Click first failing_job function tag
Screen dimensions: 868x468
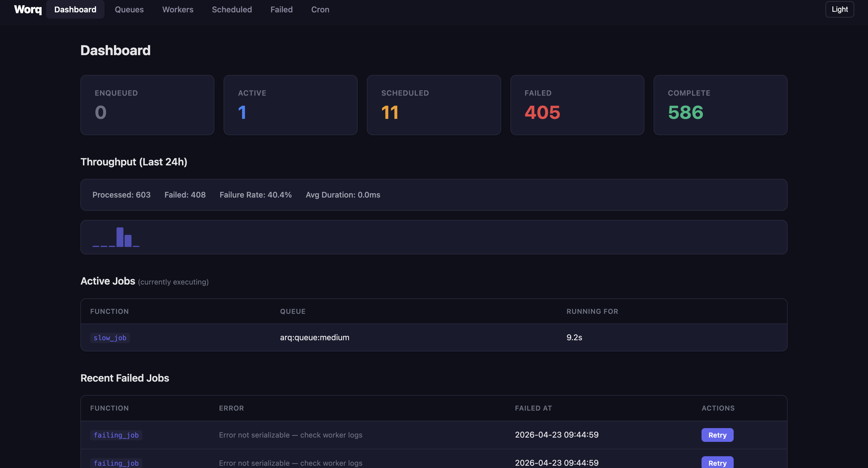point(116,435)
